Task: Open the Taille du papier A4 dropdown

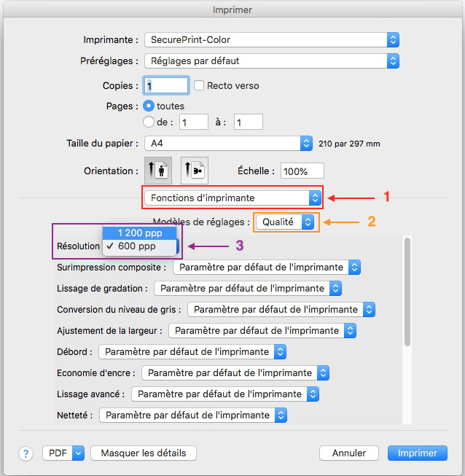Action: tap(229, 144)
